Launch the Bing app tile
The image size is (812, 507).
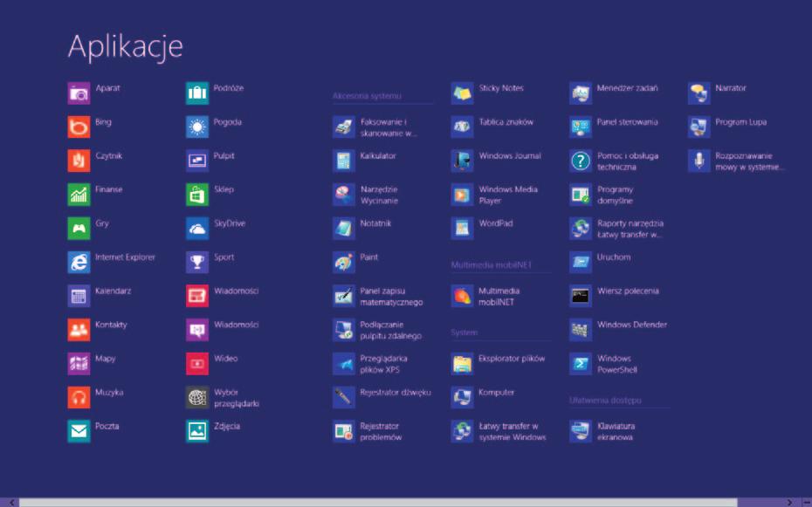79,127
